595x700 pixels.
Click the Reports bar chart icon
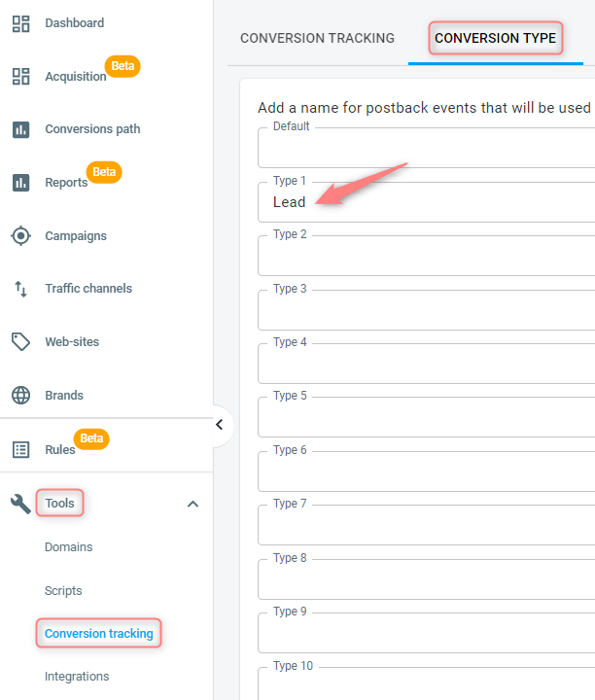pyautogui.click(x=20, y=183)
